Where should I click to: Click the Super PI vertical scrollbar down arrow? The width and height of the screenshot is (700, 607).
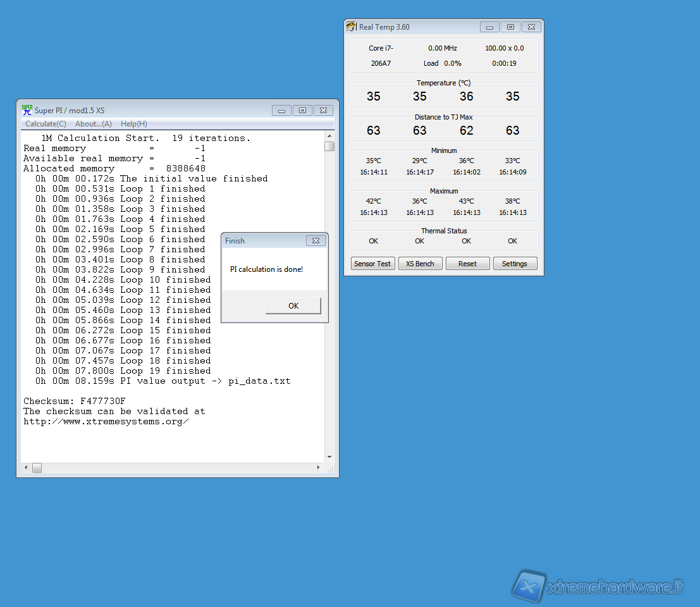pos(329,457)
